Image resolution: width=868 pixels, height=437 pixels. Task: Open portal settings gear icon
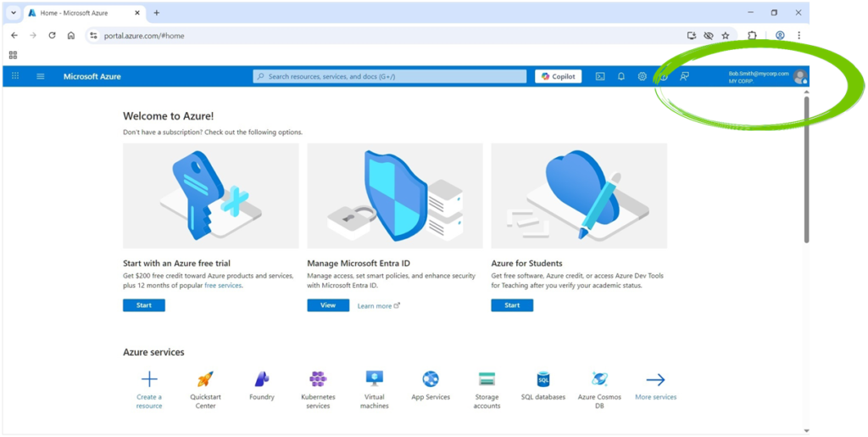click(643, 76)
